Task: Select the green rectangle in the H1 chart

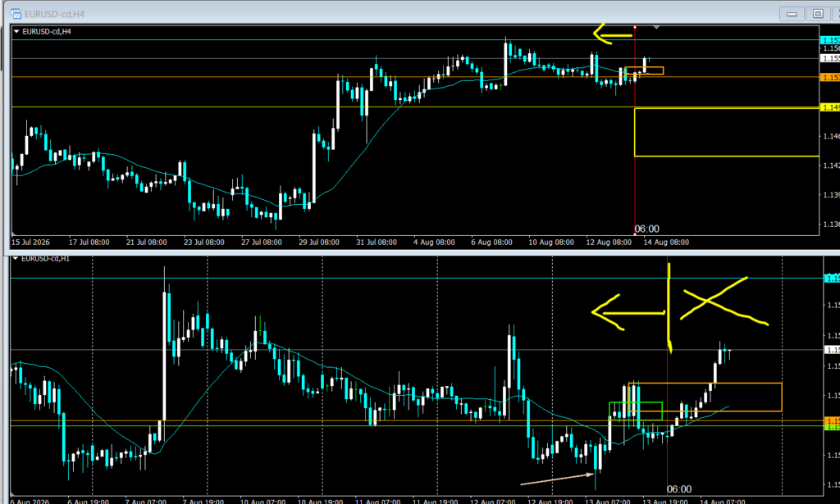Action: [x=636, y=411]
